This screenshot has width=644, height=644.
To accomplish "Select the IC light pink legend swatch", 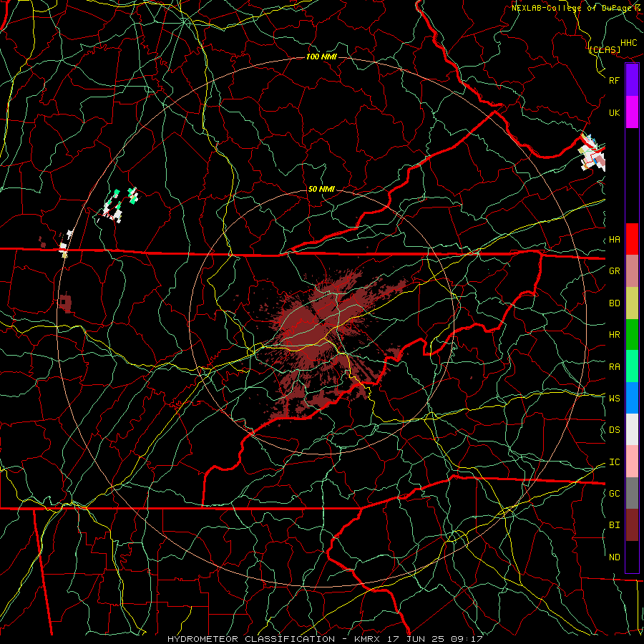I will point(632,462).
